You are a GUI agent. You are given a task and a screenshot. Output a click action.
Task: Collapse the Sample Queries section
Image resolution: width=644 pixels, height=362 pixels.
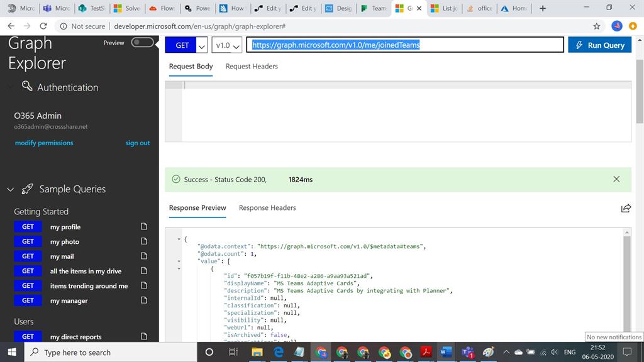click(x=10, y=189)
